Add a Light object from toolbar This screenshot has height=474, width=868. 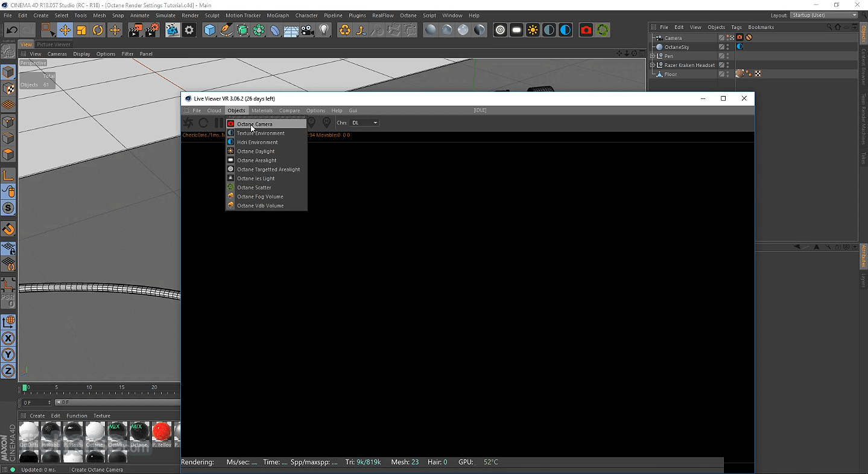[325, 30]
